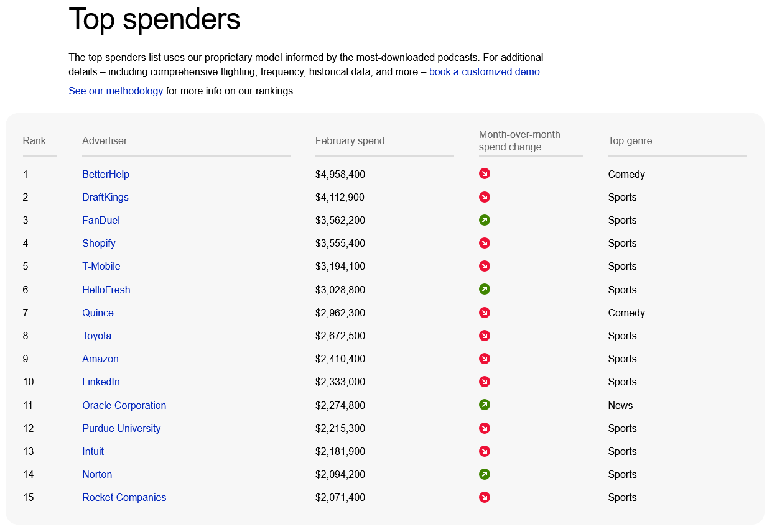Viewport: 772px width, 532px height.
Task: Click the red decrease icon in DraftKings row
Action: tap(485, 197)
